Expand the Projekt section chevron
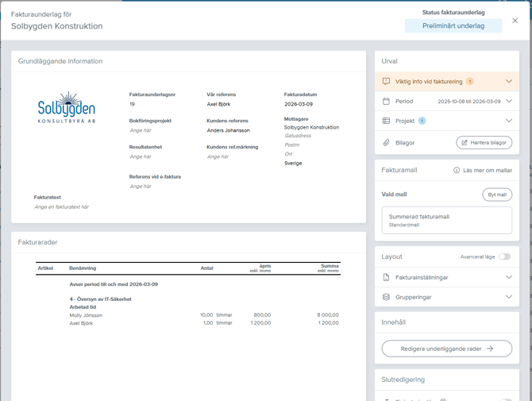Viewport: 532px width, 401px height. [x=509, y=121]
